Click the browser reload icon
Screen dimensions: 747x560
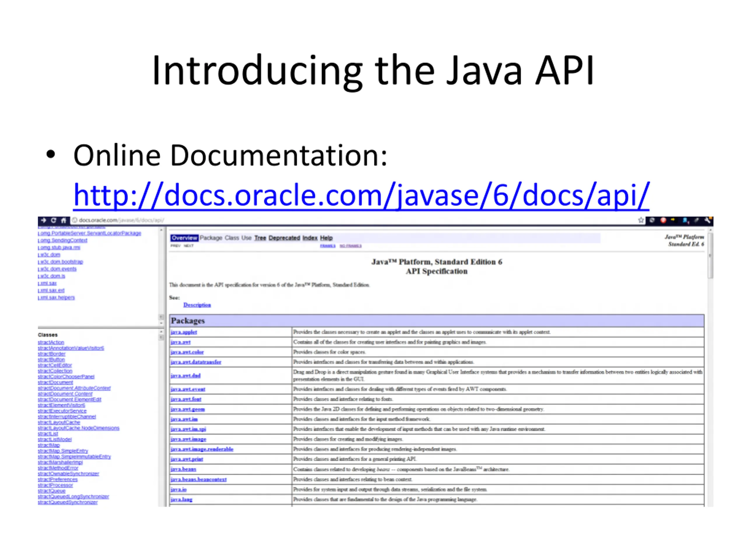[x=53, y=220]
